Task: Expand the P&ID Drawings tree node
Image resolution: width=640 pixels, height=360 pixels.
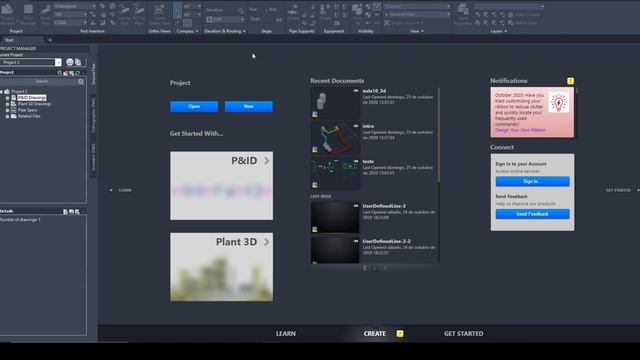Action: [x=7, y=98]
